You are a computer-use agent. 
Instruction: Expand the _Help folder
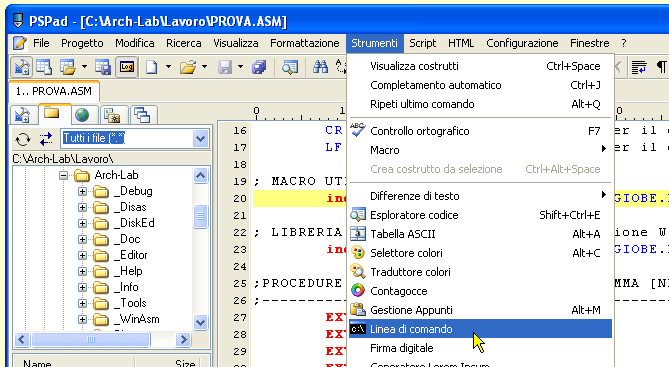coord(82,271)
